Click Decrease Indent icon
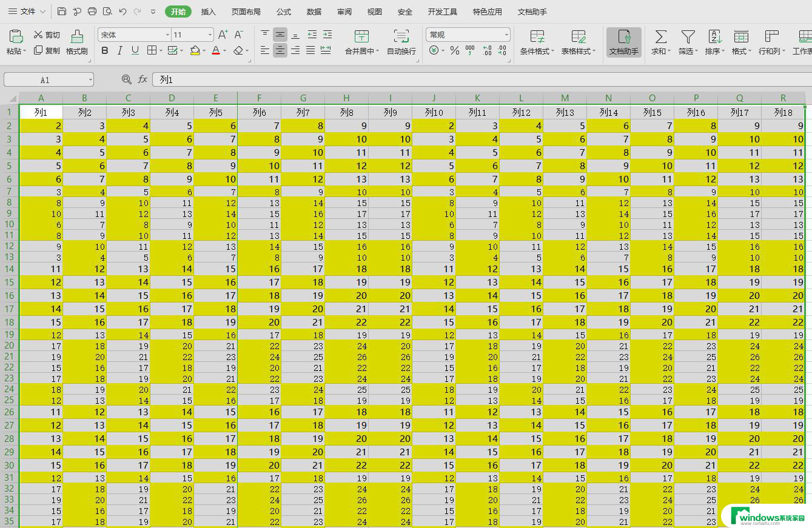The height and width of the screenshot is (528, 812). pyautogui.click(x=312, y=35)
